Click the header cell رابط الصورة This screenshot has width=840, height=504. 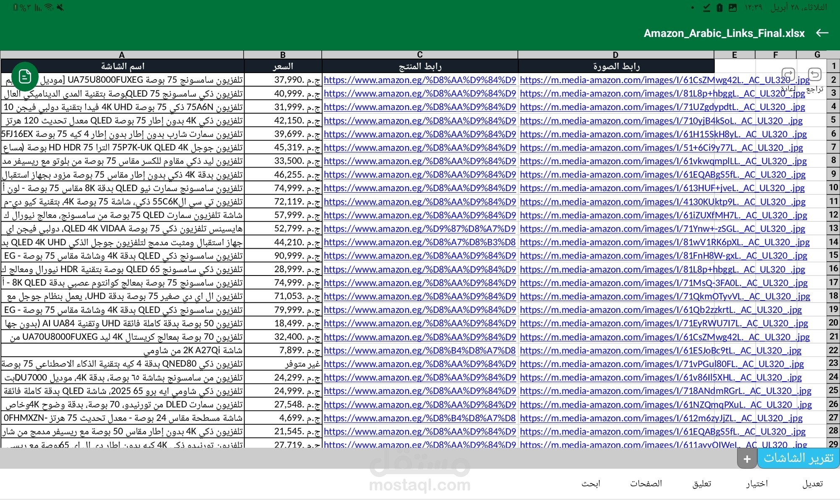tap(616, 66)
